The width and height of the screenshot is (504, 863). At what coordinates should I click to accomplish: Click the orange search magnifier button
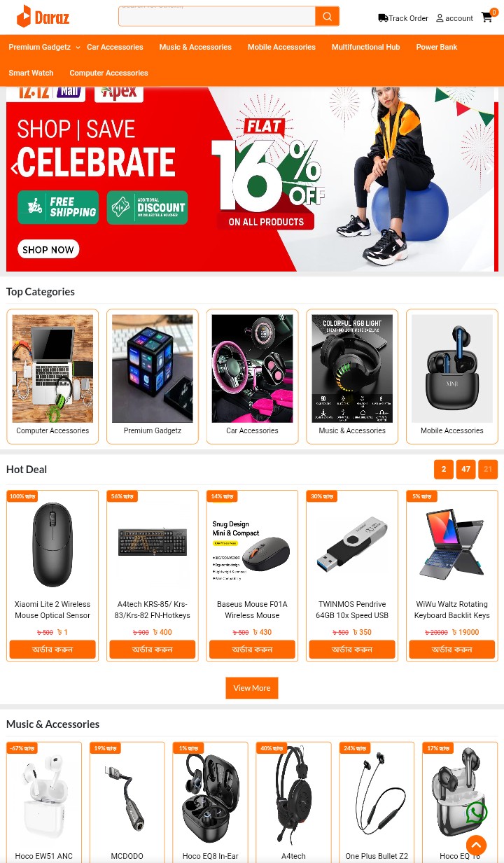(327, 16)
